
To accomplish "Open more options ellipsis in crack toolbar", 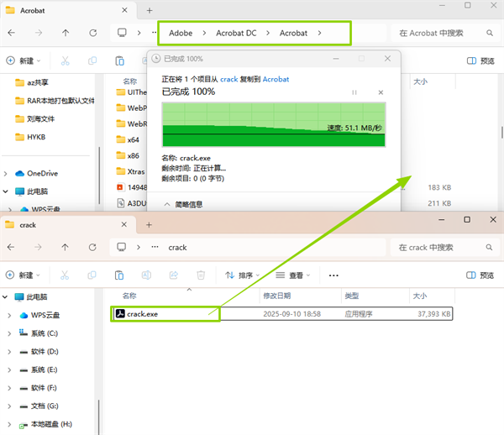I will pos(333,275).
